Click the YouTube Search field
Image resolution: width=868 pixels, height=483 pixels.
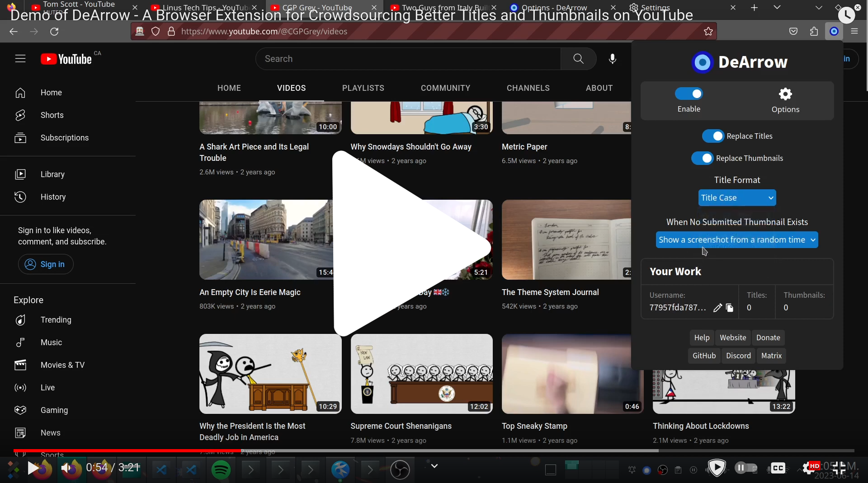coord(408,59)
